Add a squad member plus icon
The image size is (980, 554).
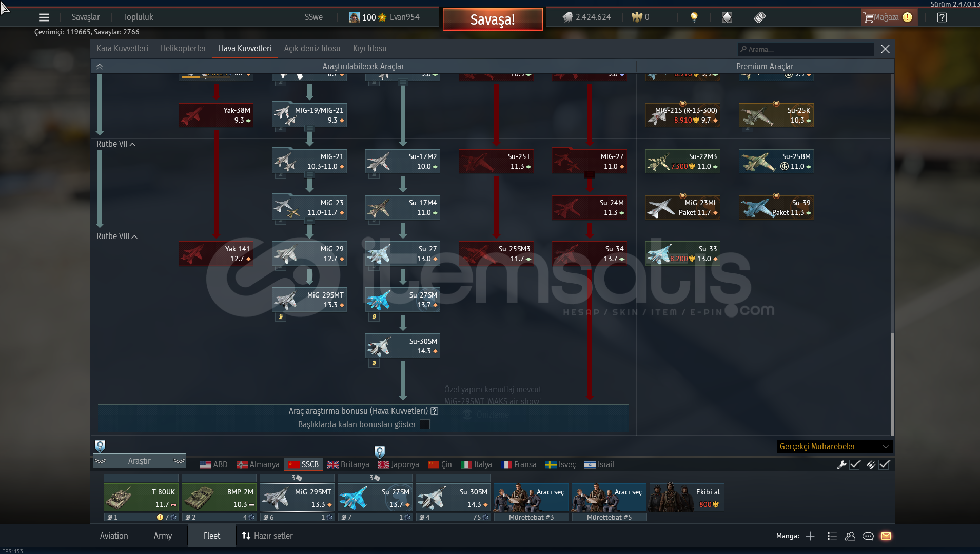(810, 536)
